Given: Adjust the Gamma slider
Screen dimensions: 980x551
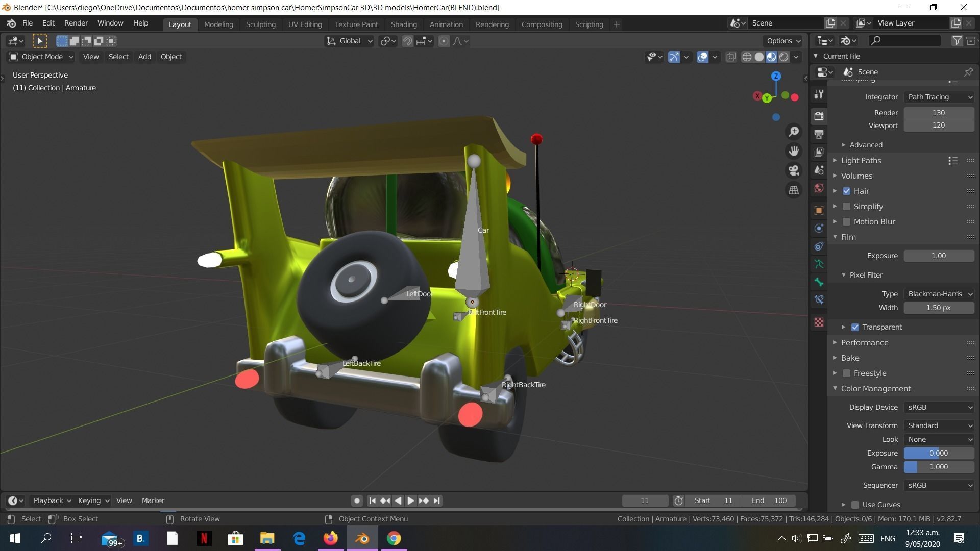Looking at the screenshot, I should (939, 467).
